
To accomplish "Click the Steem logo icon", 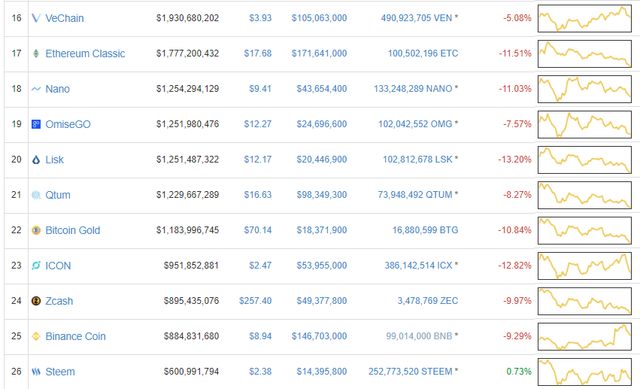I will coord(36,372).
